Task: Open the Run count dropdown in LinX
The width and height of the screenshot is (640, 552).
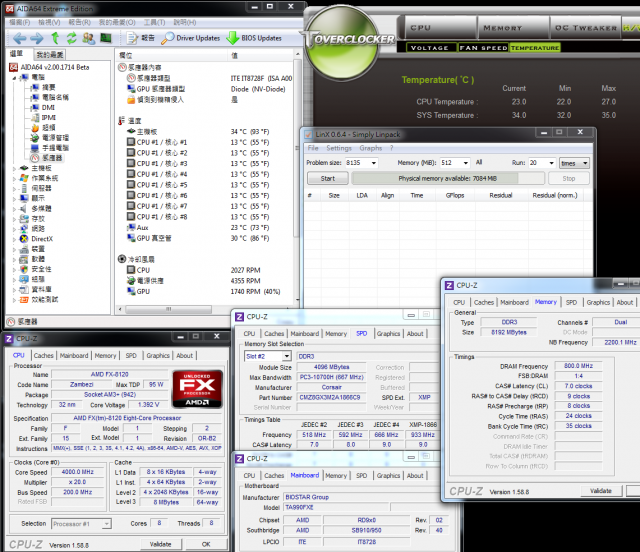Action: pyautogui.click(x=551, y=163)
